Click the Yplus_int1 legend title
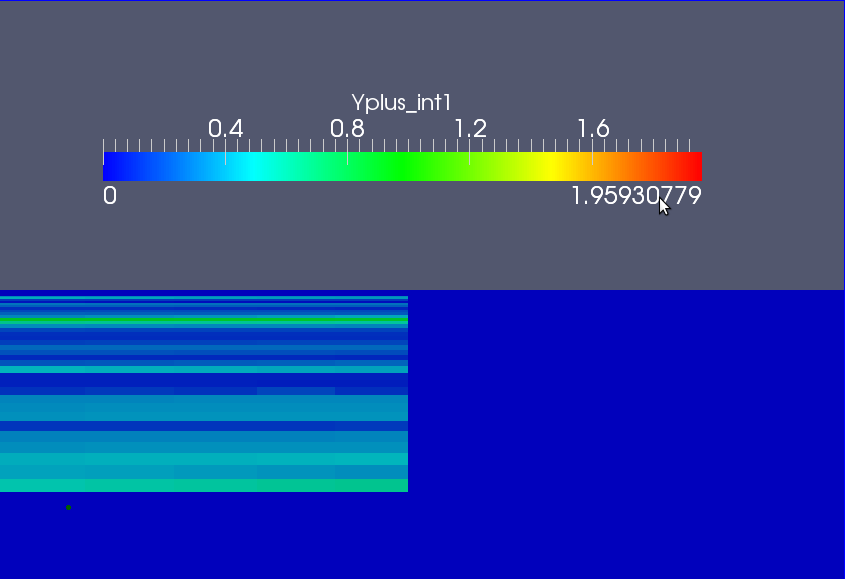The image size is (845, 579). click(402, 102)
